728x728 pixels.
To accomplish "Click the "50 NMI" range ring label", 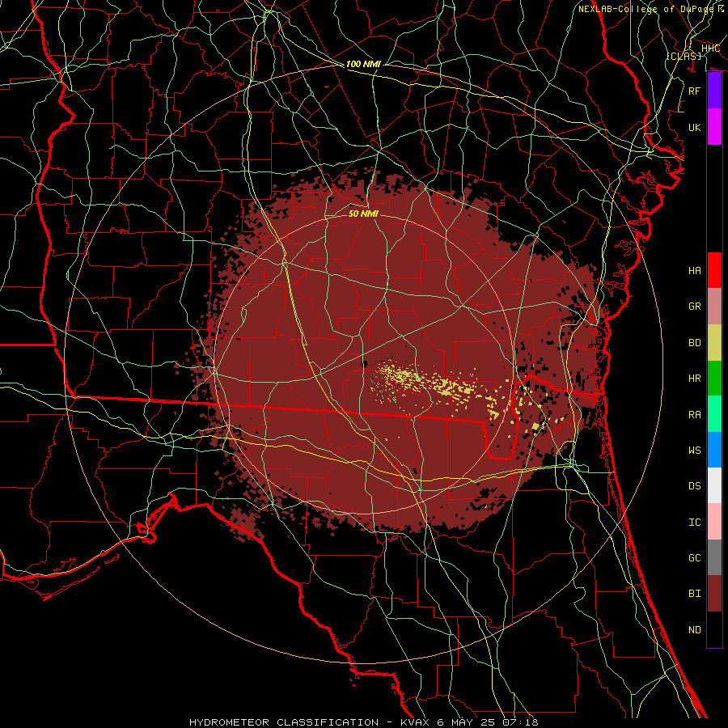I will (x=363, y=214).
